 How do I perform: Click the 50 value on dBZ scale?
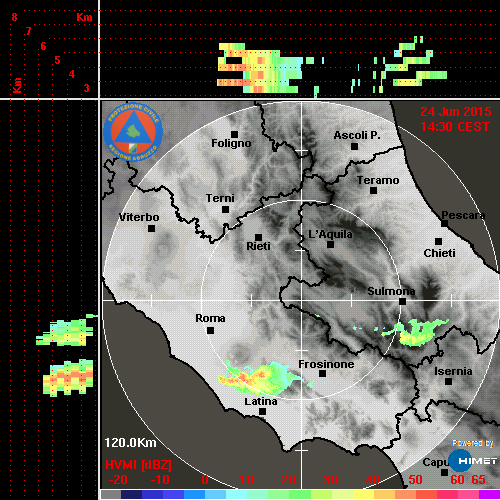(415, 480)
